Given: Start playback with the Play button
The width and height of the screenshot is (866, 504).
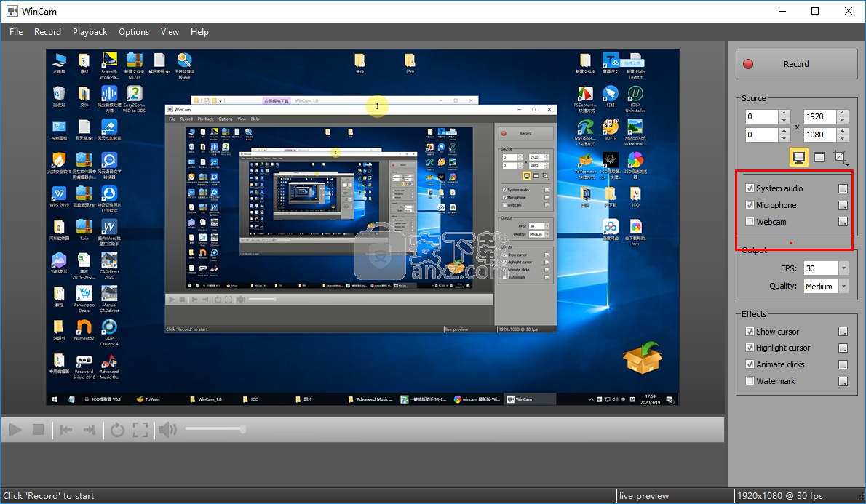Looking at the screenshot, I should click(x=15, y=430).
